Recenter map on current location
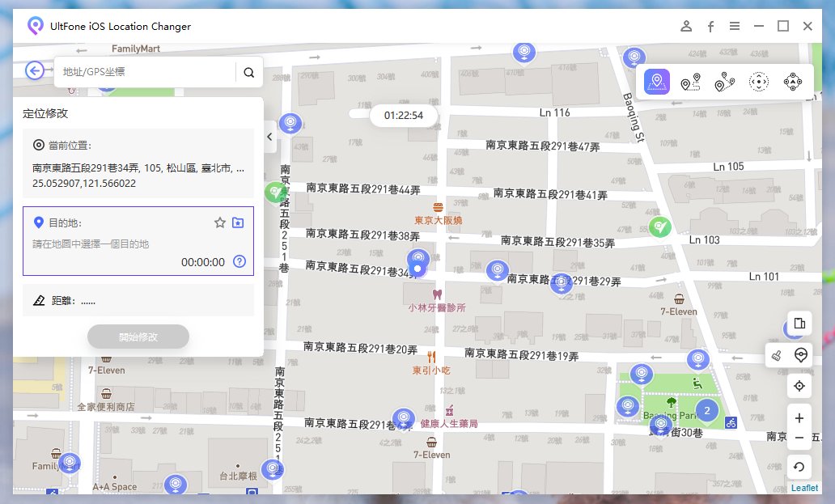 tap(799, 386)
